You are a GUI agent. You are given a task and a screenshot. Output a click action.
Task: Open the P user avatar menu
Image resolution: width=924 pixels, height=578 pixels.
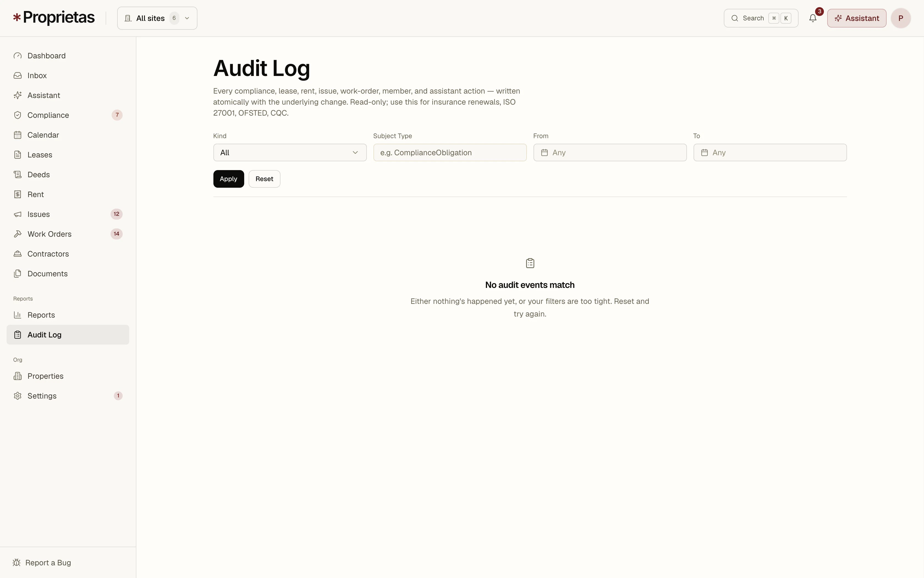[901, 18]
